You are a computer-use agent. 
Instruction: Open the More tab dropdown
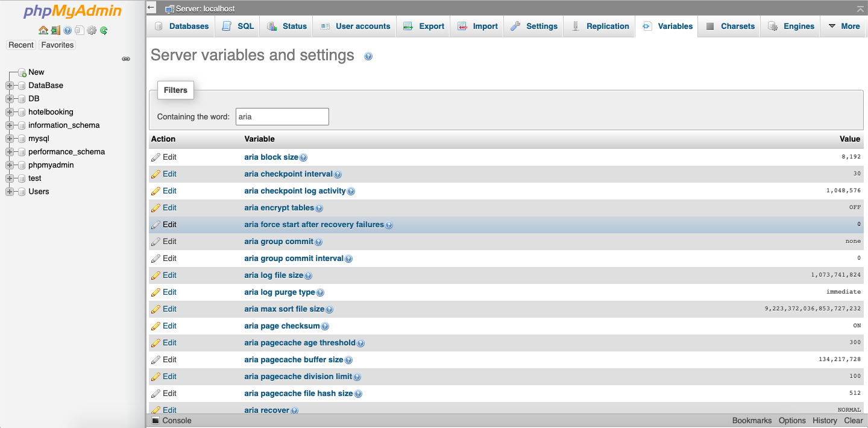tap(843, 26)
